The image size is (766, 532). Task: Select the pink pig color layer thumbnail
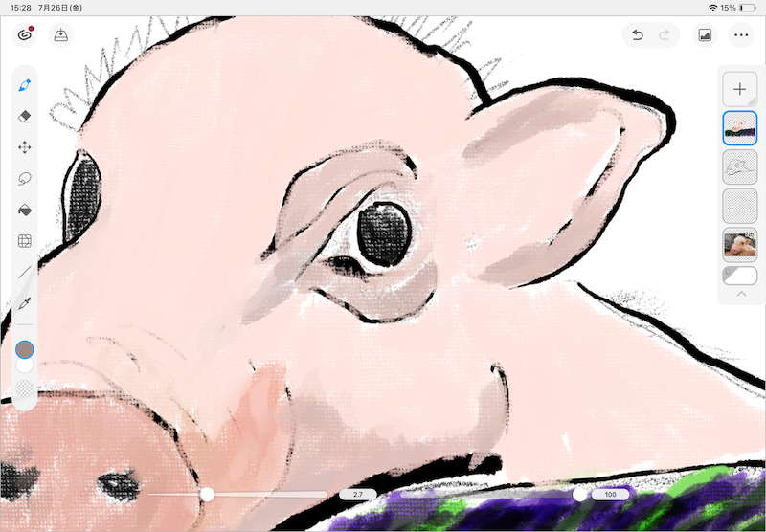pos(739,128)
